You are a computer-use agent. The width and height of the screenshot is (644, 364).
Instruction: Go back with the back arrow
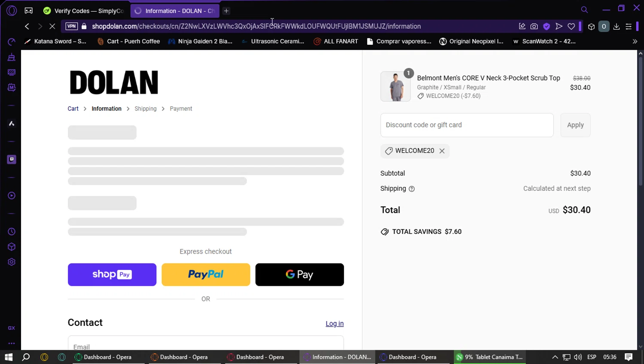pyautogui.click(x=27, y=26)
